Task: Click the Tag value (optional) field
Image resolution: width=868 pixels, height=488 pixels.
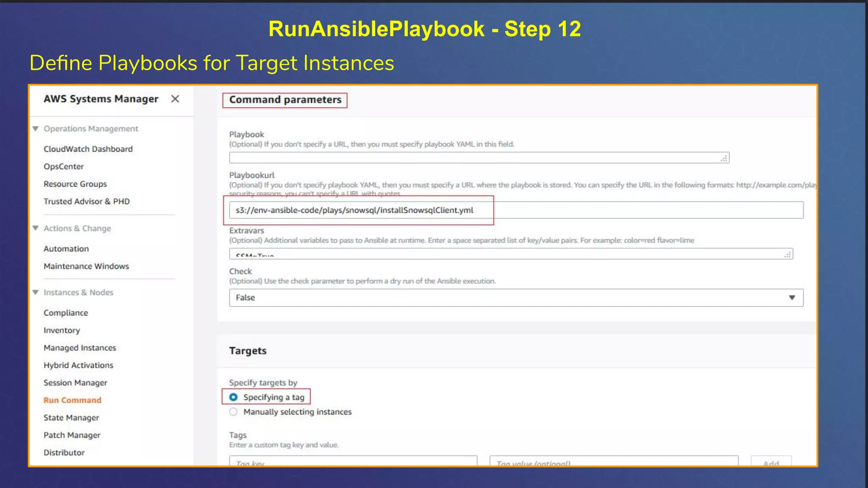Action: (x=614, y=461)
